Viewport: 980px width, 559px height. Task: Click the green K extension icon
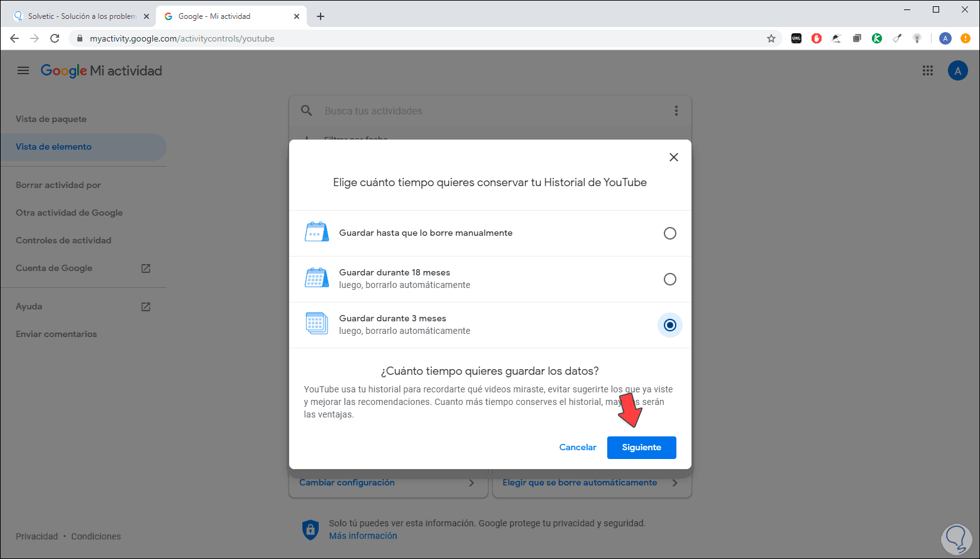pos(877,38)
